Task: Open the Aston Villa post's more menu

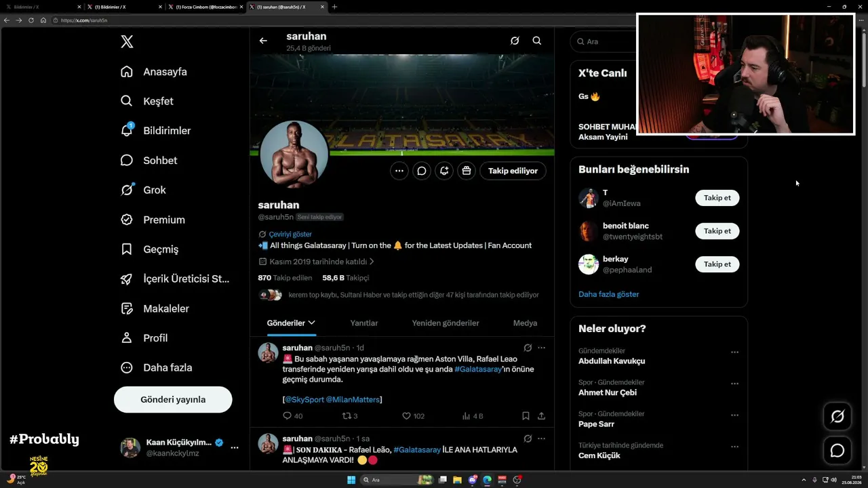Action: pos(541,348)
